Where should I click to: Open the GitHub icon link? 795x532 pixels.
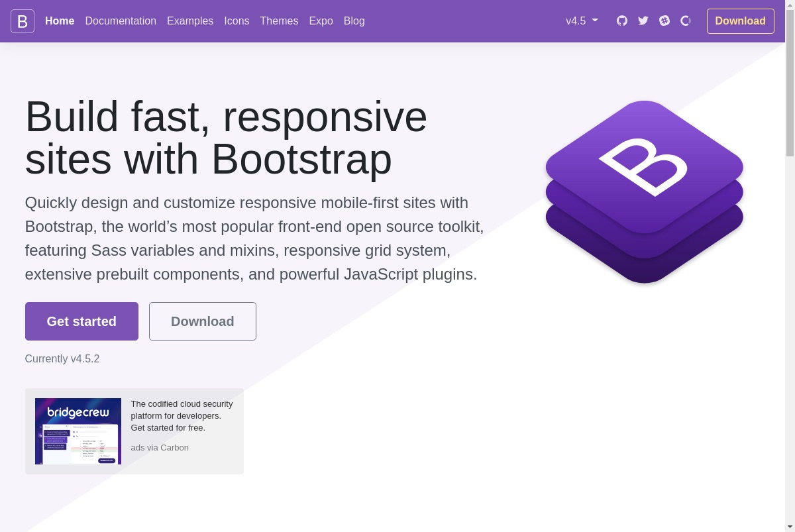(x=622, y=21)
